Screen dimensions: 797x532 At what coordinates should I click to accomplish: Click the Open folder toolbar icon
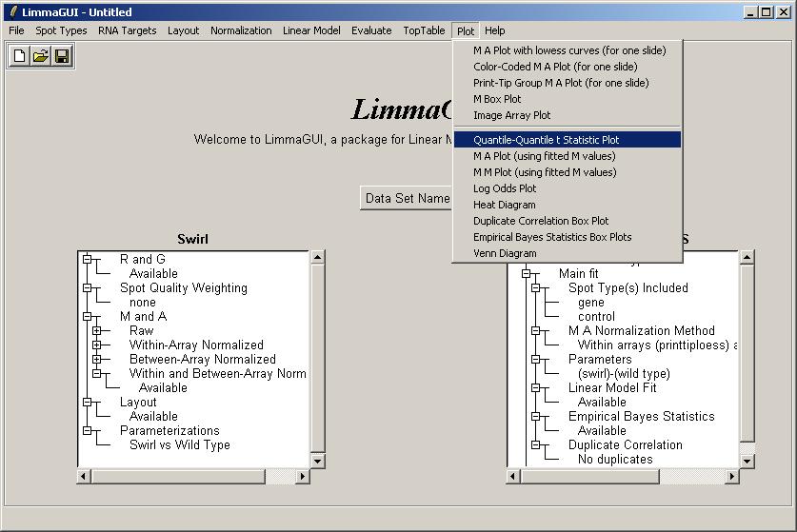(41, 56)
